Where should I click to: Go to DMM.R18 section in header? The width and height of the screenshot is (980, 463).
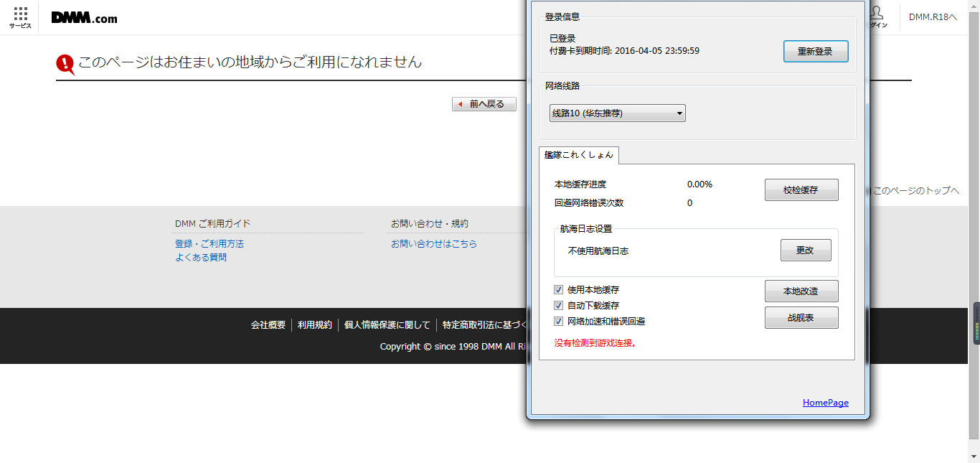point(933,17)
